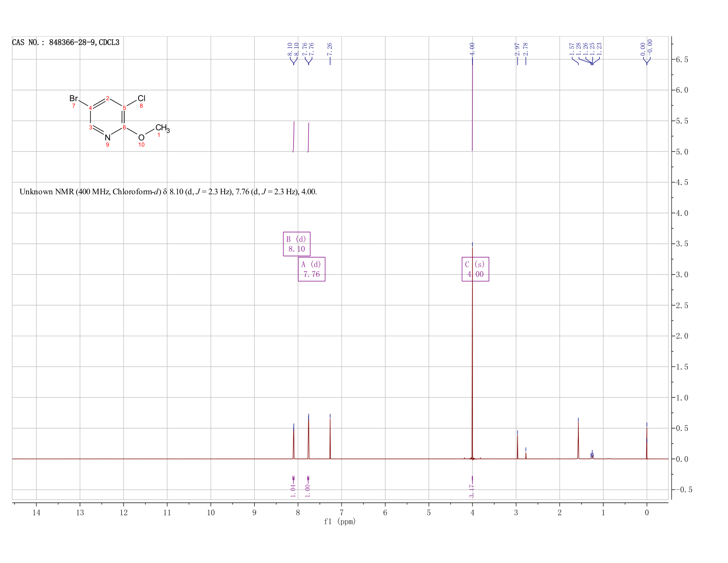The image size is (728, 563).
Task: Click the 2.97 peak label
Action: [518, 49]
